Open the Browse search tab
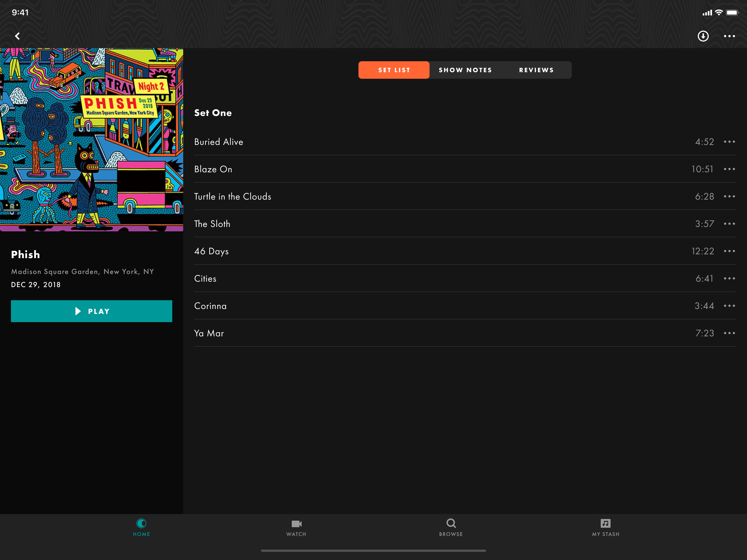The width and height of the screenshot is (747, 560). [x=451, y=527]
